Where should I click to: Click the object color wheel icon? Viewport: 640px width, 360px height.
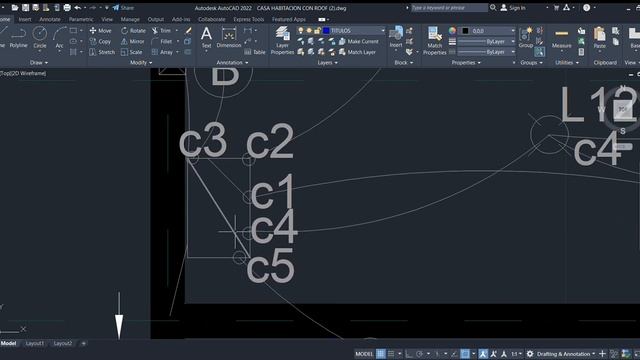[x=452, y=31]
